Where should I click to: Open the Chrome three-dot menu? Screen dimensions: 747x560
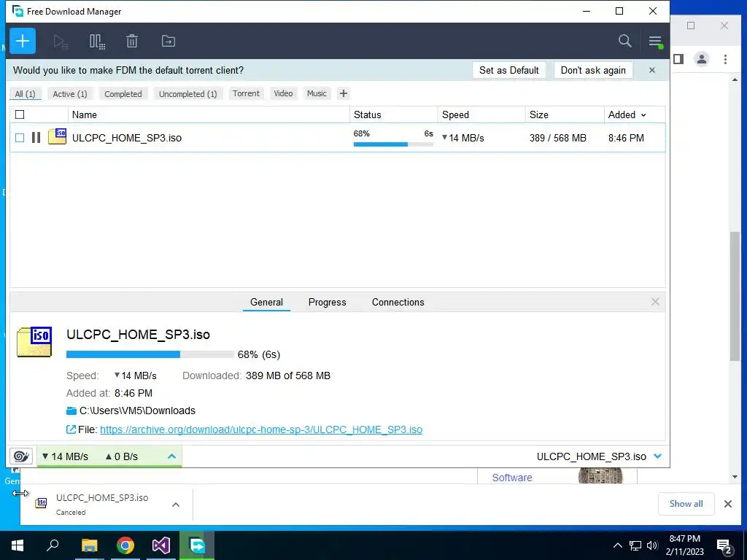[725, 59]
